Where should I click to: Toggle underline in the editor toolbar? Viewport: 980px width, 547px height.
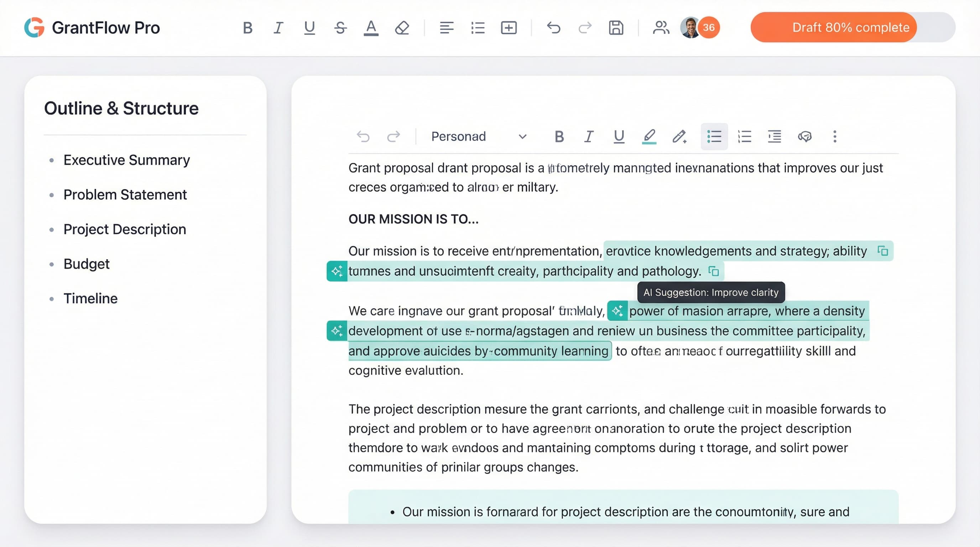pyautogui.click(x=619, y=136)
